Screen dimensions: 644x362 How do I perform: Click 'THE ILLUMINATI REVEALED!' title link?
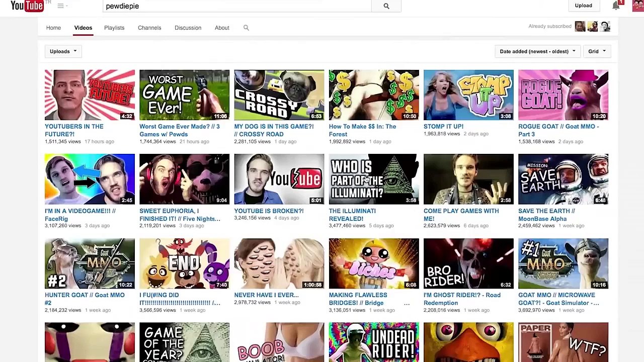[x=352, y=215]
